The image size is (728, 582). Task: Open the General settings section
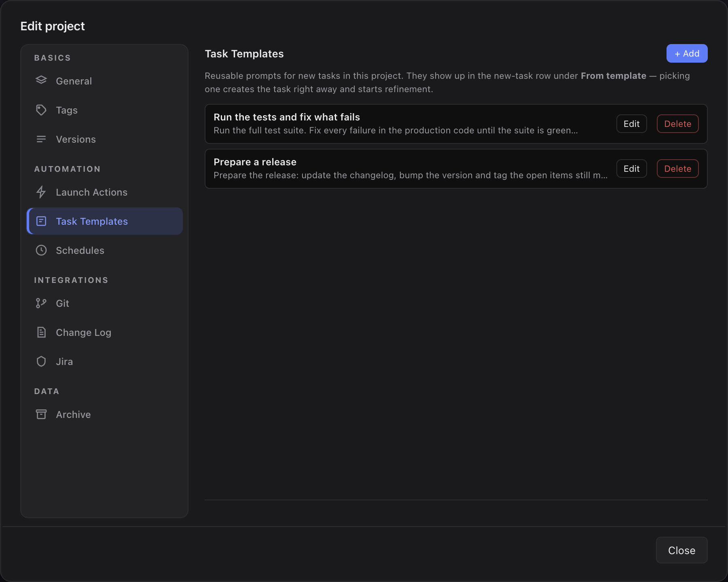click(105, 81)
